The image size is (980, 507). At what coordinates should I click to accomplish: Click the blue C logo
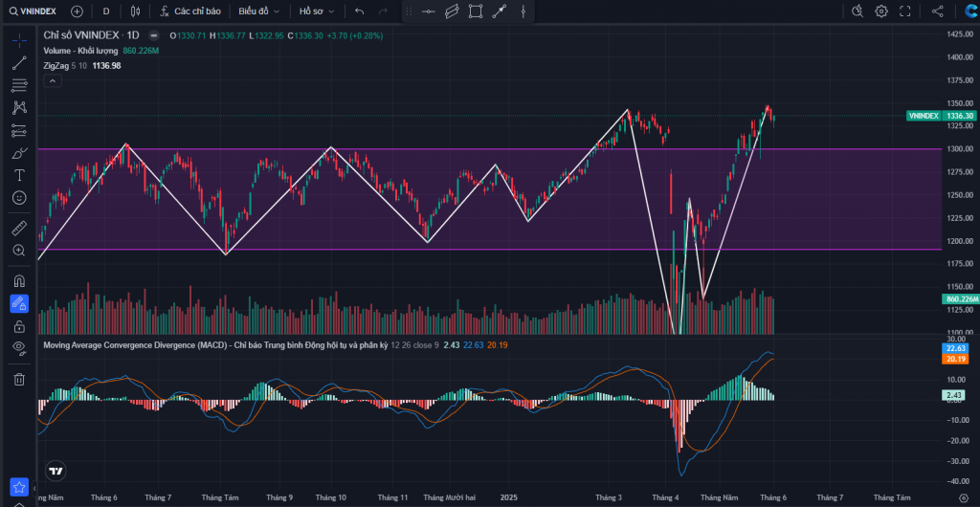pyautogui.click(x=970, y=11)
